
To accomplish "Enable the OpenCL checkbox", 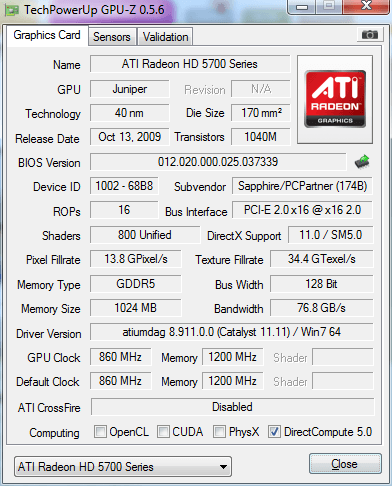I will (100, 431).
